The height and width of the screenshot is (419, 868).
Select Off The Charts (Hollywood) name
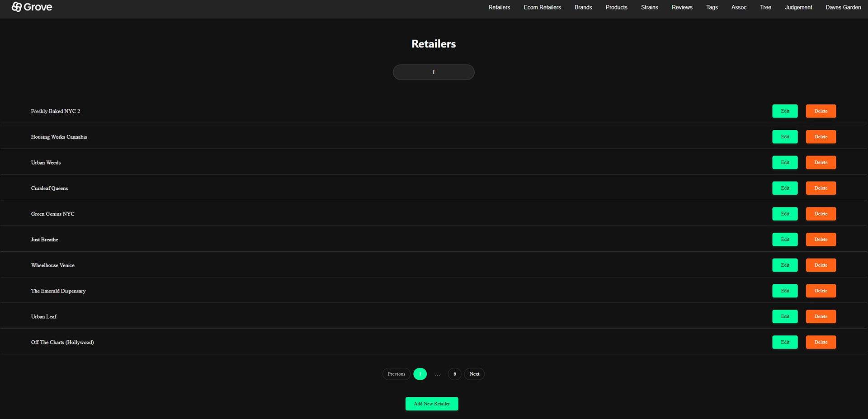[x=62, y=343]
